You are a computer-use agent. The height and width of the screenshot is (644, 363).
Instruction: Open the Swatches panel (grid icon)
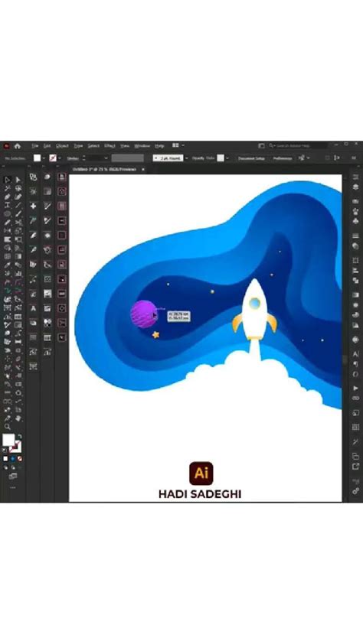coord(355,427)
